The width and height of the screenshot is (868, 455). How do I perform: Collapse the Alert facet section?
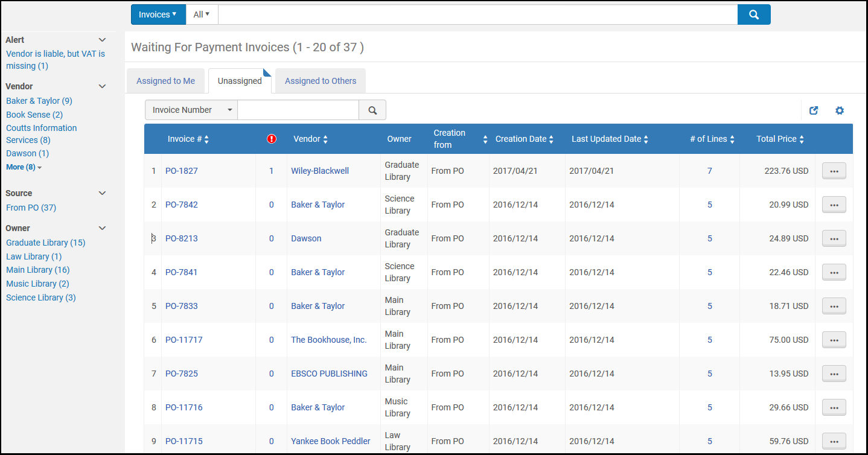coord(102,40)
